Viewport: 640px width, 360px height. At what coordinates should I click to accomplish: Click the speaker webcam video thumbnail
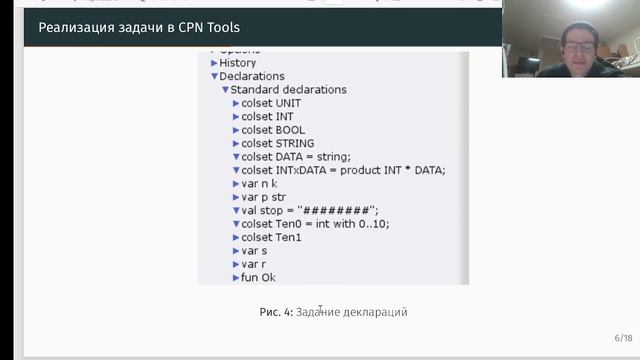[x=571, y=38]
